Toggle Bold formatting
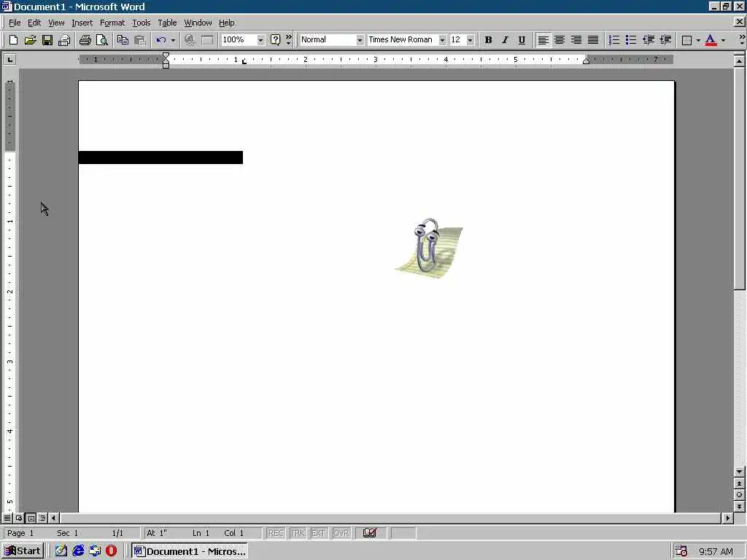This screenshot has width=747, height=560. (x=488, y=40)
